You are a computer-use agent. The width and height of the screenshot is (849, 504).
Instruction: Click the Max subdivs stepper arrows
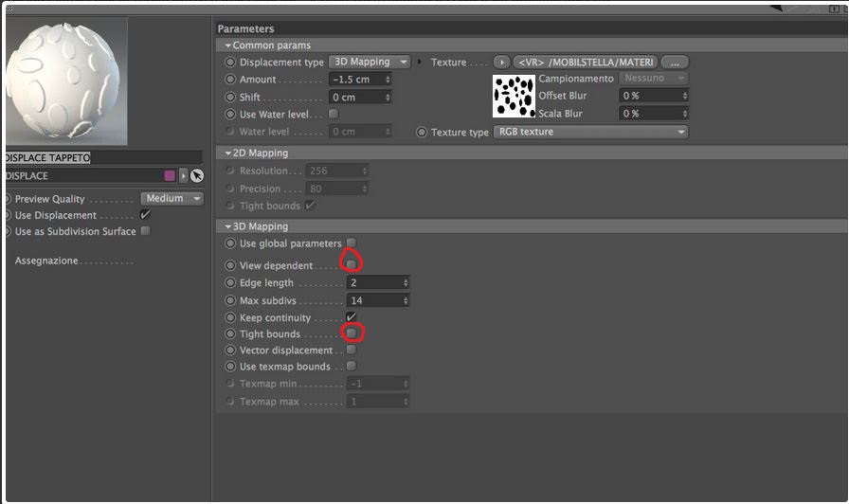tap(406, 300)
